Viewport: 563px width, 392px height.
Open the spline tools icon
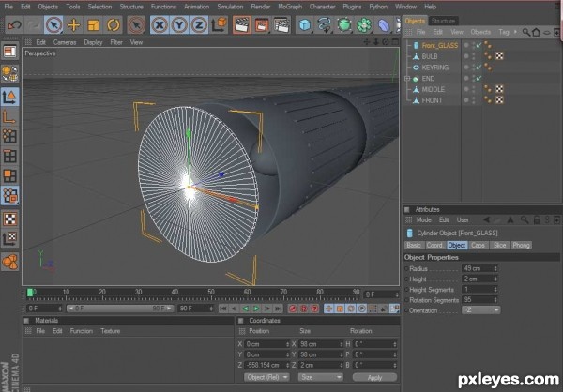coord(325,25)
